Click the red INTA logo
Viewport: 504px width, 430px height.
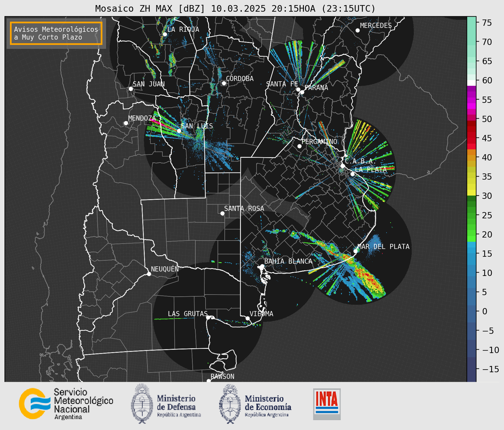click(x=327, y=404)
